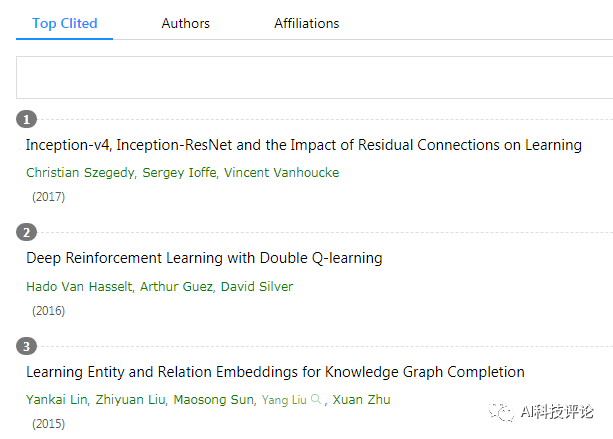Open the Authors tab
Viewport: 613px width, 439px height.
(186, 23)
